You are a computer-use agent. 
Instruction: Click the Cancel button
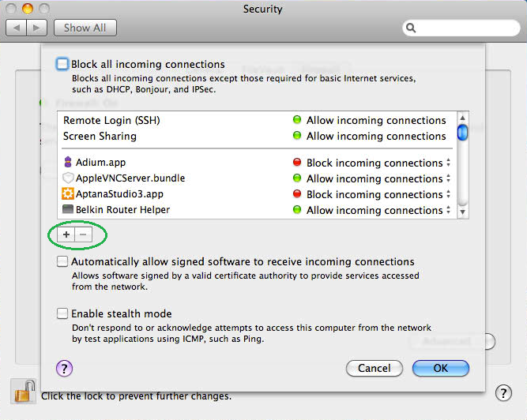374,368
